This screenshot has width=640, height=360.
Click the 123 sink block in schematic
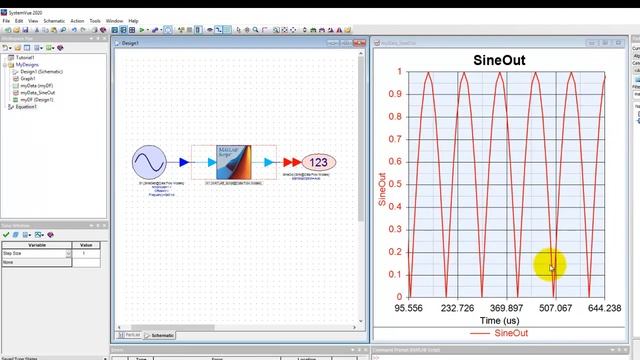(x=319, y=162)
